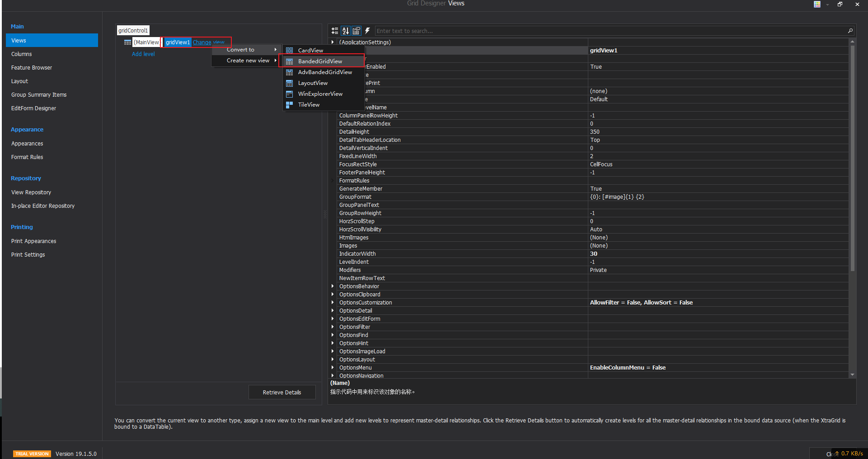Screen dimensions: 868x459
Task: Restore the Grid Designer window
Action: pyautogui.click(x=840, y=4)
